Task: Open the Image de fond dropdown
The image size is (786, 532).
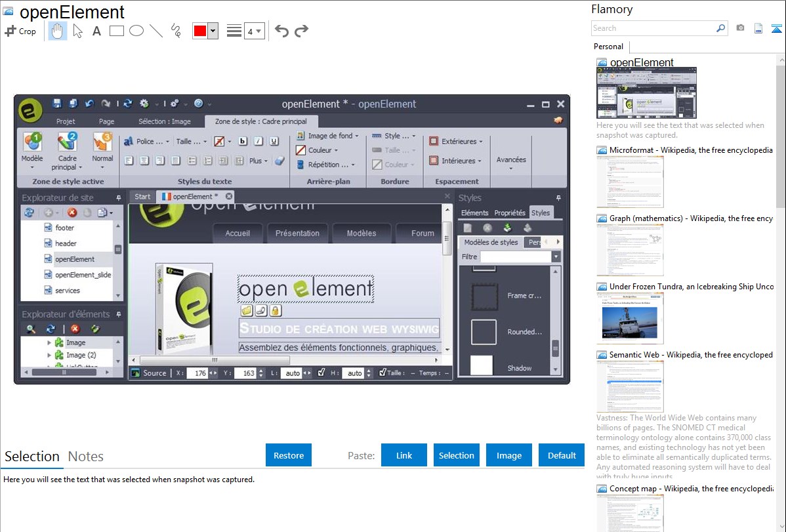Action: [x=327, y=136]
